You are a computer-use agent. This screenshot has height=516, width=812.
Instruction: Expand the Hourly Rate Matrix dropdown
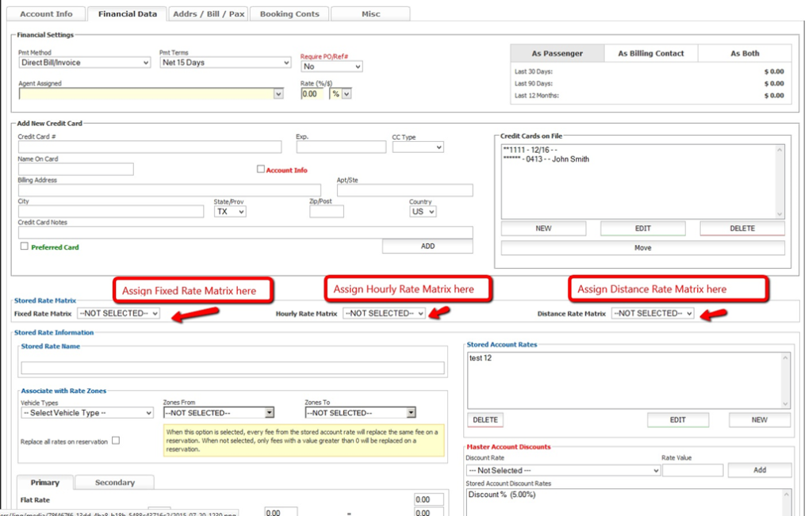(x=384, y=313)
